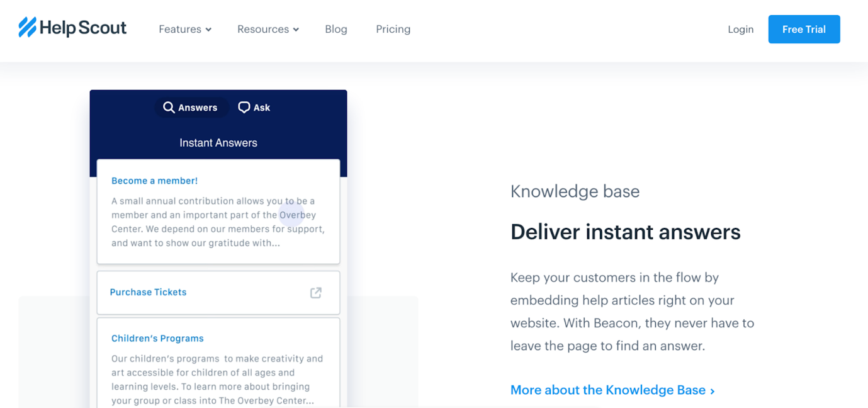Viewport: 868px width, 408px height.
Task: Click the chevron after More about the Knowledge Base
Action: (712, 390)
